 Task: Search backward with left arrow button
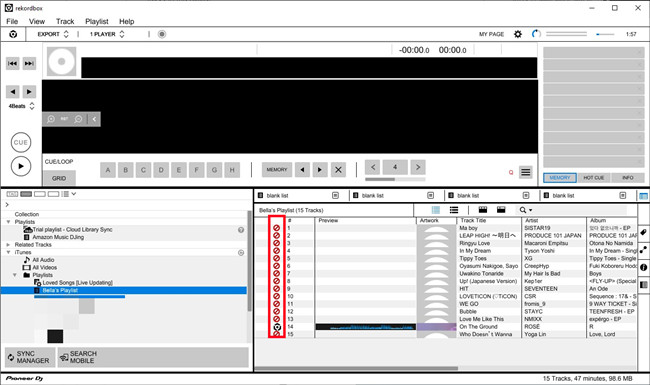[13, 92]
